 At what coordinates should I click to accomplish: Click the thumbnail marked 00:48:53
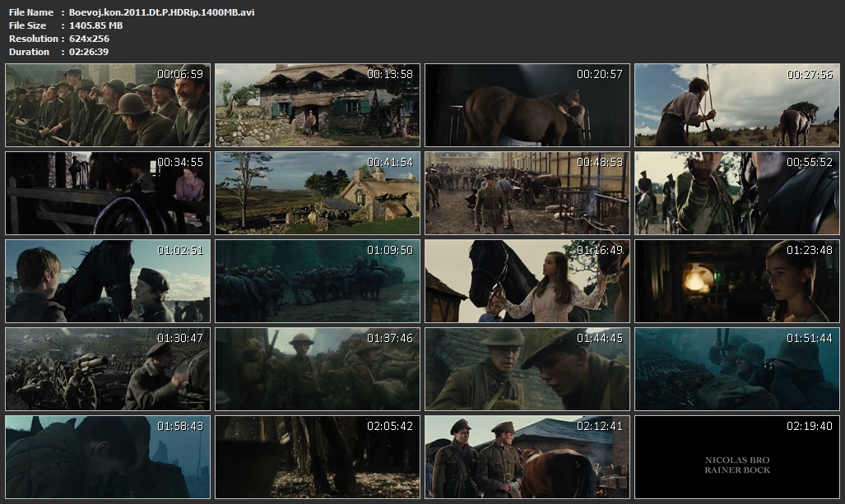coord(527,193)
